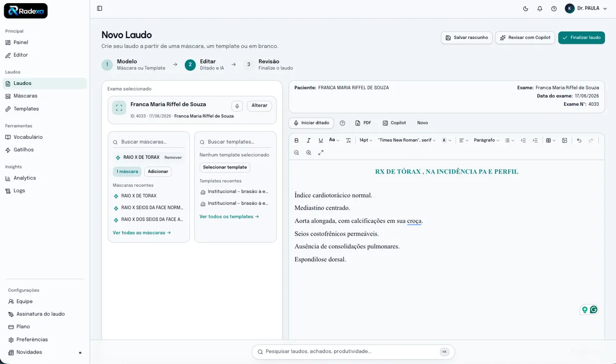Open Logs page
Viewport: 616px width, 364px height.
coord(44,190)
